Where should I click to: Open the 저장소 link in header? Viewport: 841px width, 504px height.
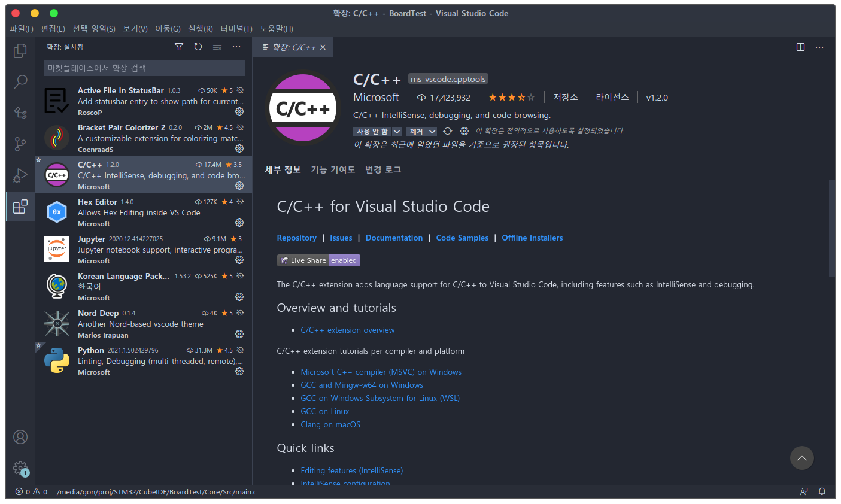click(x=566, y=97)
